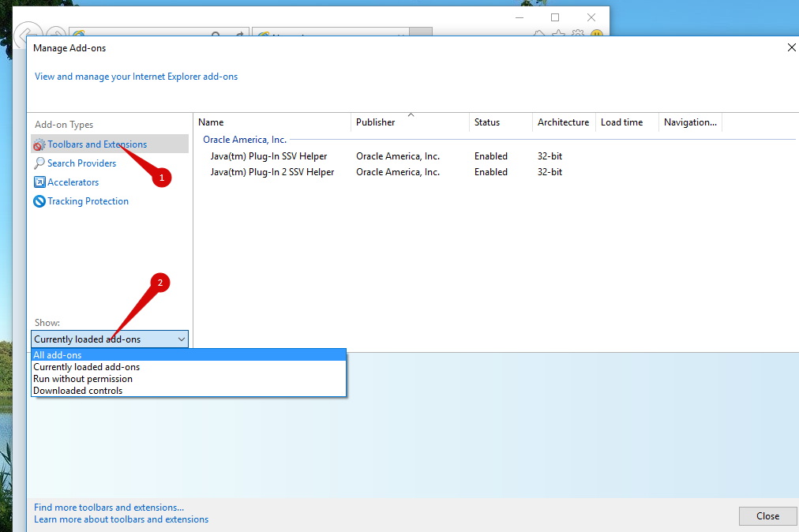Screen dimensions: 799x532
Task: Select Toolbars and Extensions add-on type
Action: pyautogui.click(x=110, y=144)
